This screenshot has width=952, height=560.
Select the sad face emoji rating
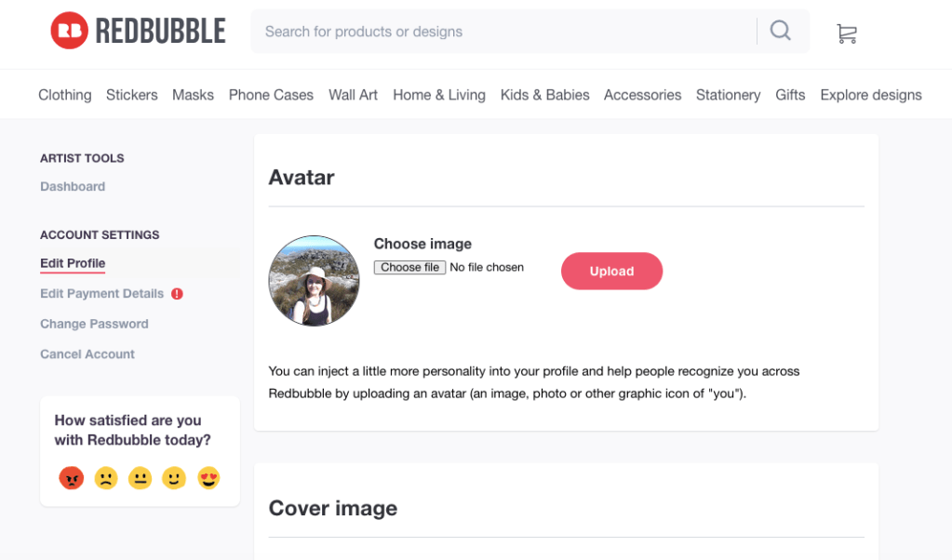pos(106,478)
